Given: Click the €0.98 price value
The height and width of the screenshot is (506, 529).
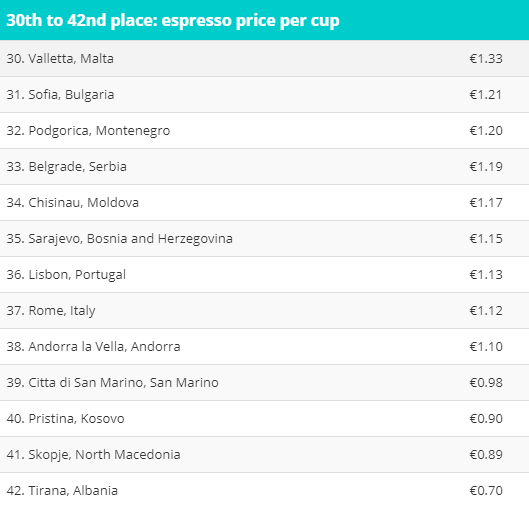Looking at the screenshot, I should click(486, 383).
